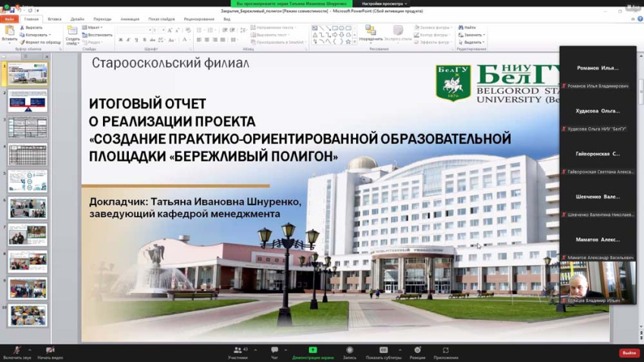This screenshot has width=644, height=362.
Task: Switch to Вид ribbon tab
Action: click(227, 19)
